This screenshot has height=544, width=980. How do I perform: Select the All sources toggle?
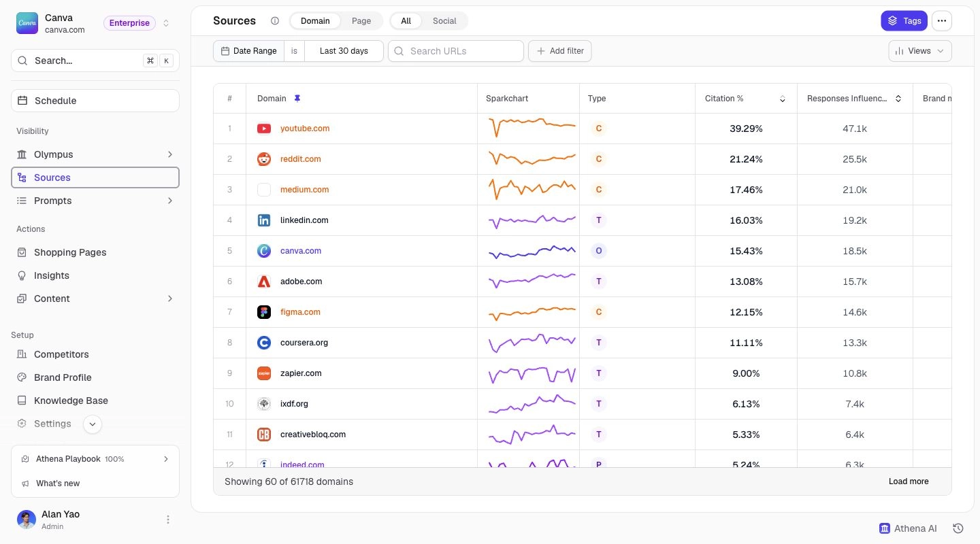click(406, 21)
